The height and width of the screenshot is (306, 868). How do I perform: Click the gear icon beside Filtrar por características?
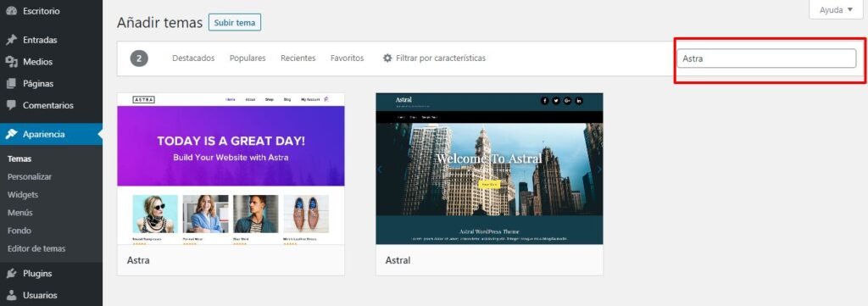coord(387,58)
